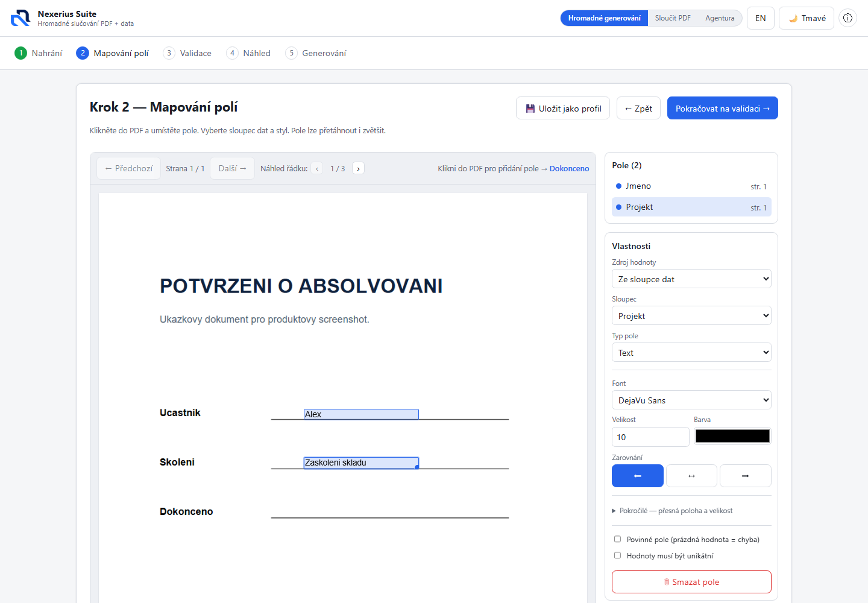Open the Font dropdown

(691, 400)
